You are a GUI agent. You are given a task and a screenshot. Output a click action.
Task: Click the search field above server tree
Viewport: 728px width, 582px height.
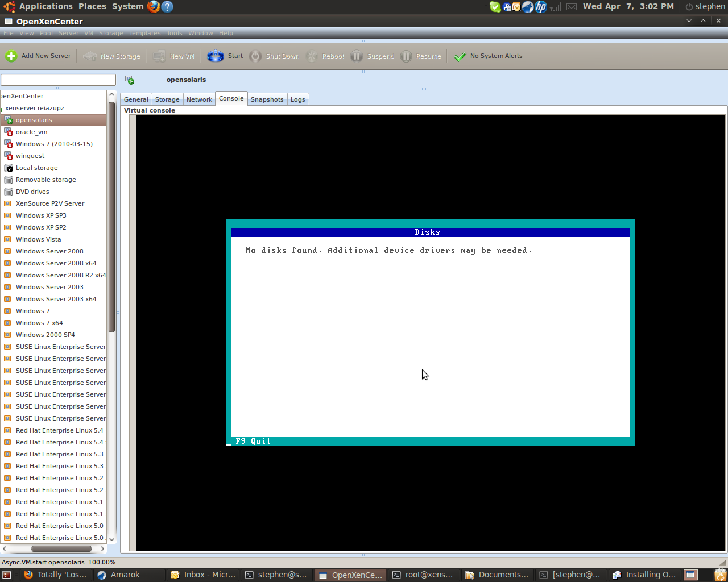click(58, 80)
